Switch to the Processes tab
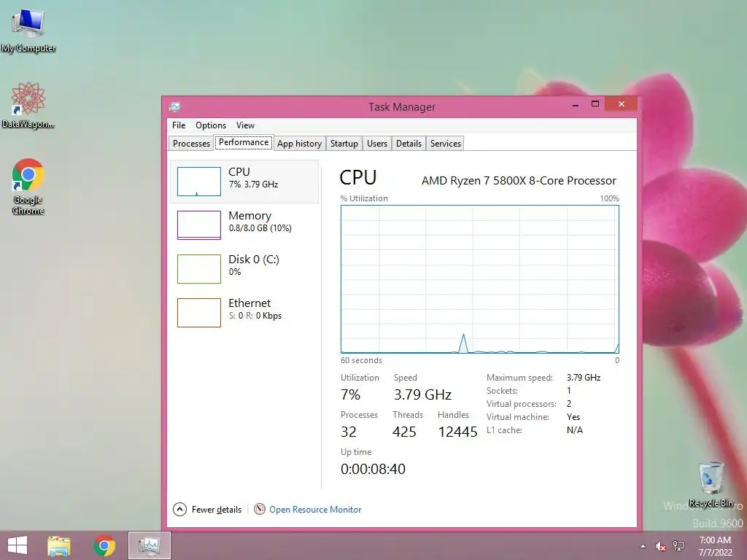 point(192,144)
